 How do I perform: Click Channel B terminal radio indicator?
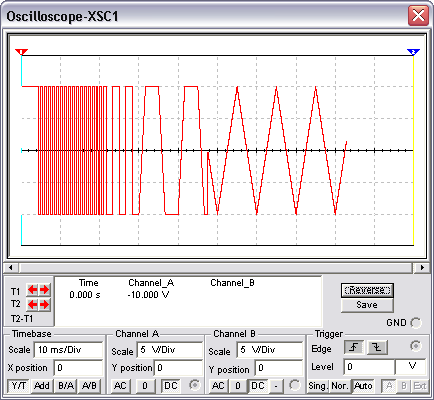[x=294, y=385]
